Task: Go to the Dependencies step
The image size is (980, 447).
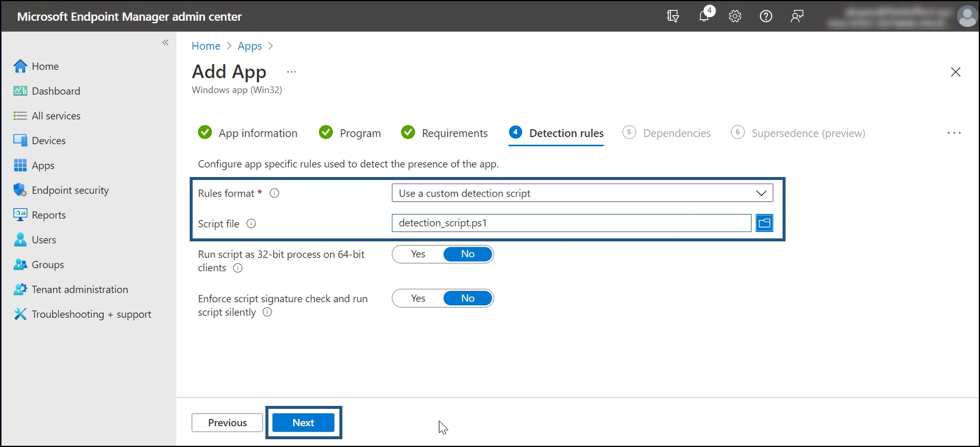Action: click(x=667, y=133)
